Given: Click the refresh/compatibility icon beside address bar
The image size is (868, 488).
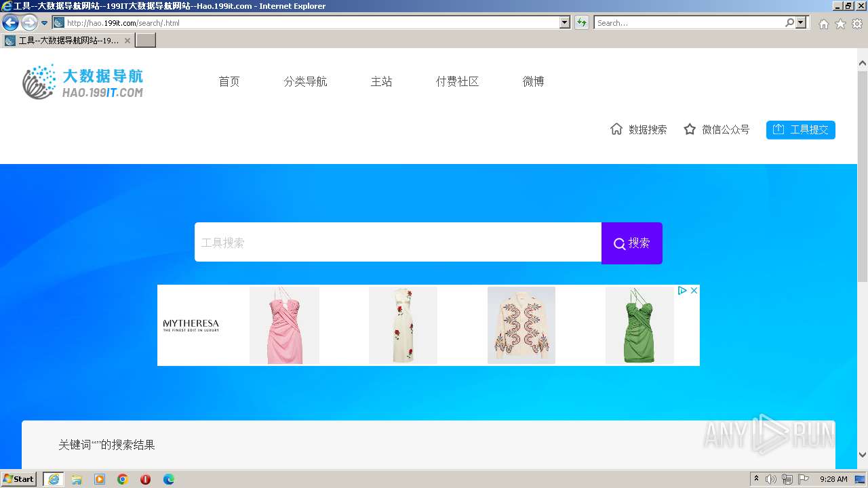Looking at the screenshot, I should click(581, 23).
